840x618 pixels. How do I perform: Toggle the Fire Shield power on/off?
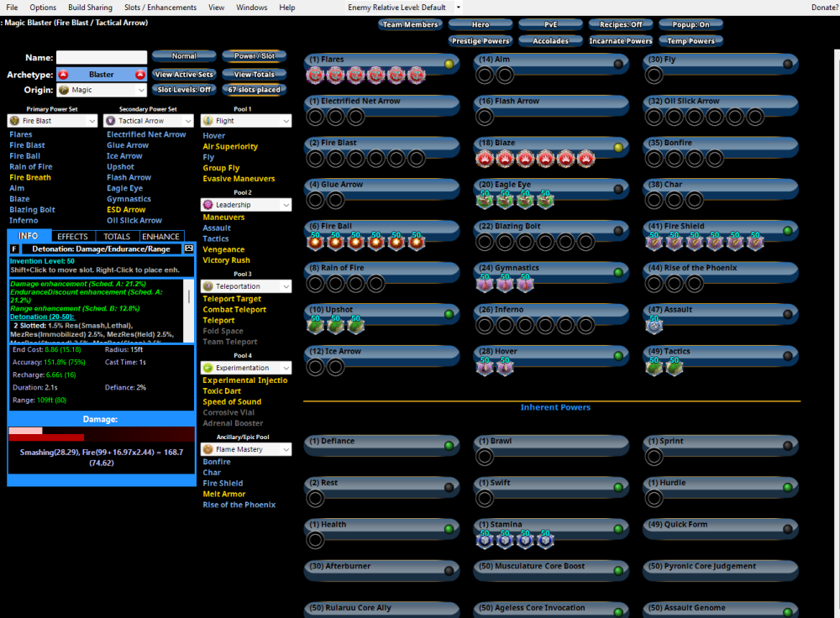point(787,231)
